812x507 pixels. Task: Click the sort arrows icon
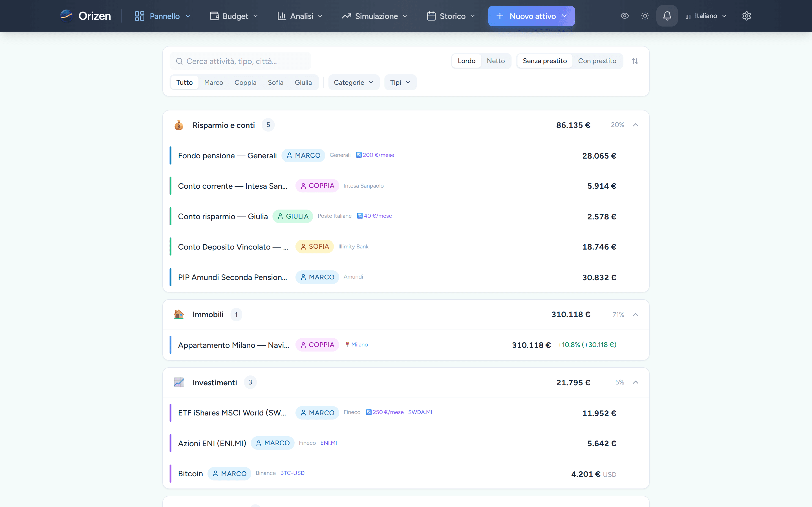pos(635,61)
